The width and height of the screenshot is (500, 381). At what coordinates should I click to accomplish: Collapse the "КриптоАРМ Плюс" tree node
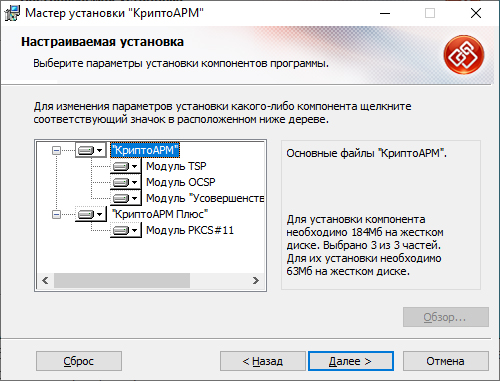(56, 214)
